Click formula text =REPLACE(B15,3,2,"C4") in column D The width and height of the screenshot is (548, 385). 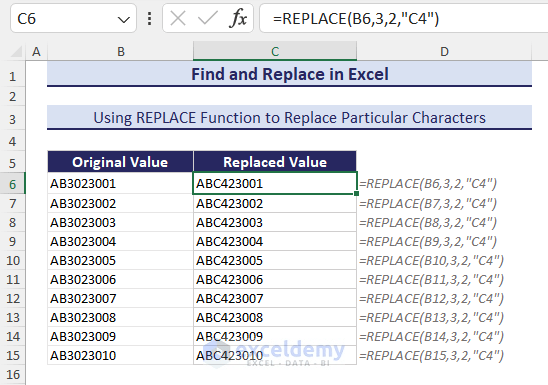[432, 356]
